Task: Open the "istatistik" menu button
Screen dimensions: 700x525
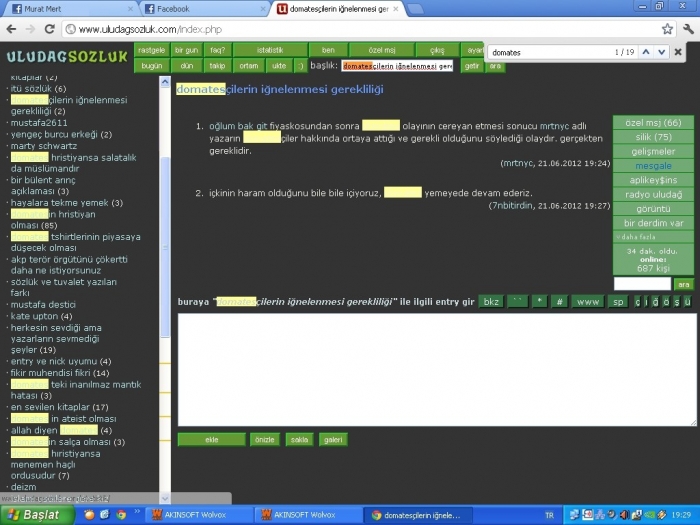Action: (270, 50)
